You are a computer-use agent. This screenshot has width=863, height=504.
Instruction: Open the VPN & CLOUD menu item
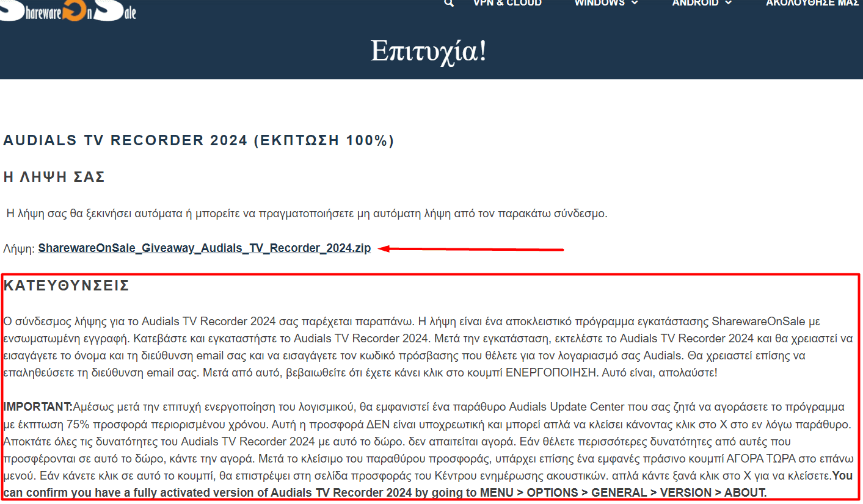pos(508,3)
